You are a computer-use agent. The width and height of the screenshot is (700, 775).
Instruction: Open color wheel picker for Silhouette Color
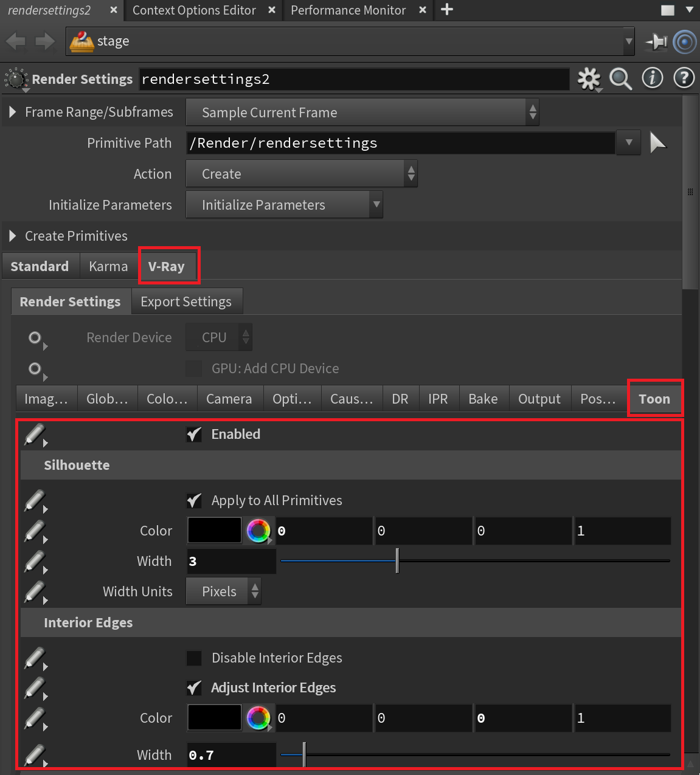point(258,531)
